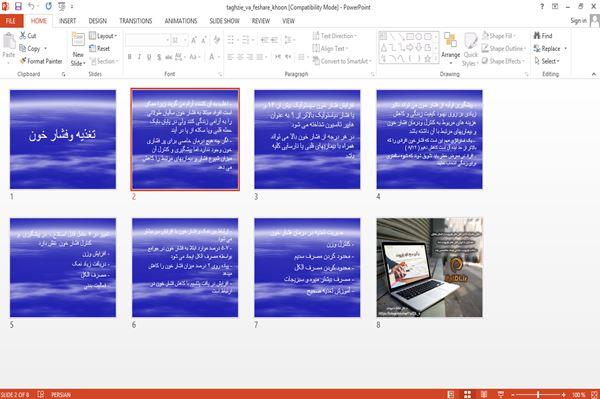Click the Save icon in the quick access toolbar
The width and height of the screenshot is (600, 399).
coord(18,6)
